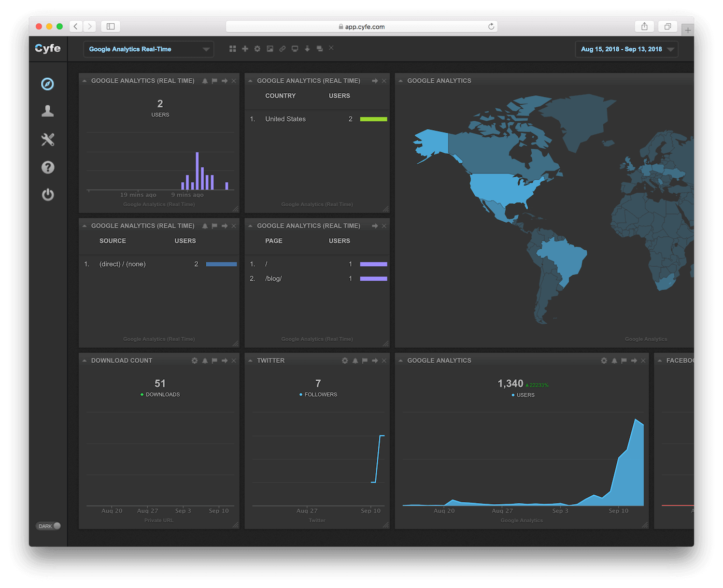The height and width of the screenshot is (588, 723).
Task: Click arrow icon on 2 Users widget
Action: coord(224,81)
